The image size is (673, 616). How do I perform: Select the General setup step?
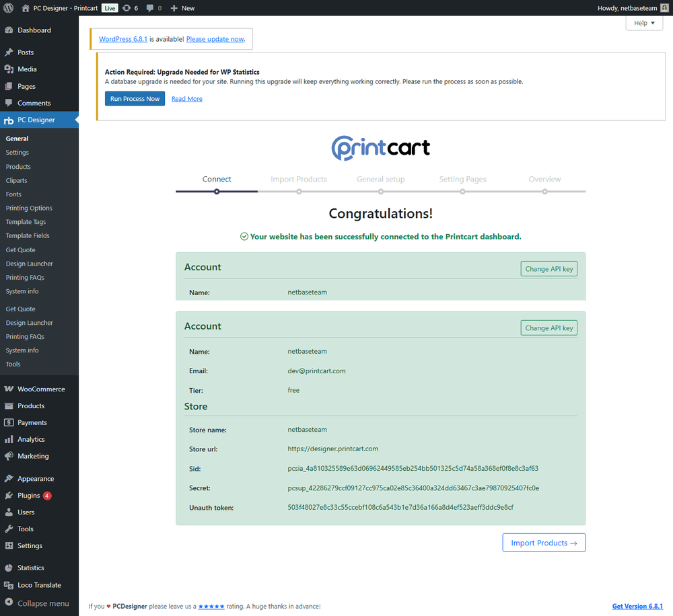pos(381,180)
